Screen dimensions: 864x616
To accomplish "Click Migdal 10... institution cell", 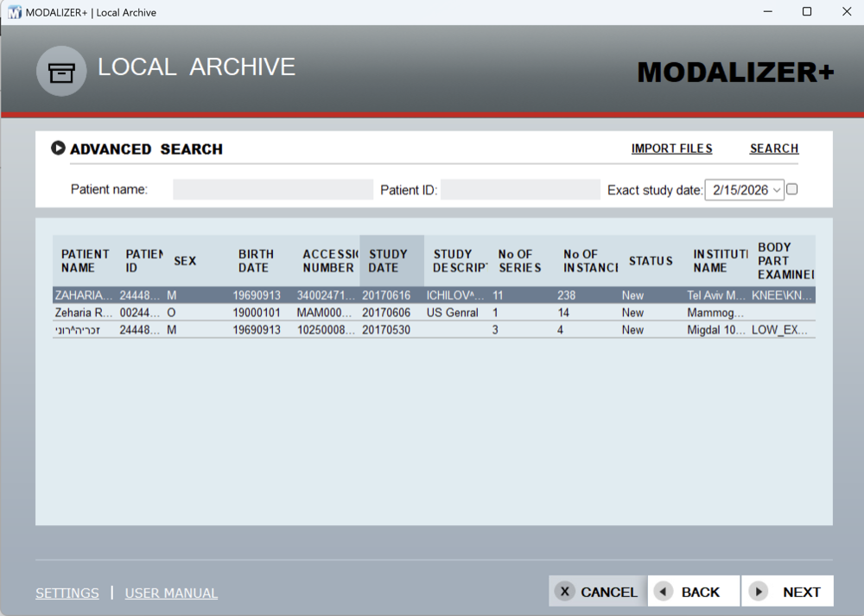I will point(715,329).
